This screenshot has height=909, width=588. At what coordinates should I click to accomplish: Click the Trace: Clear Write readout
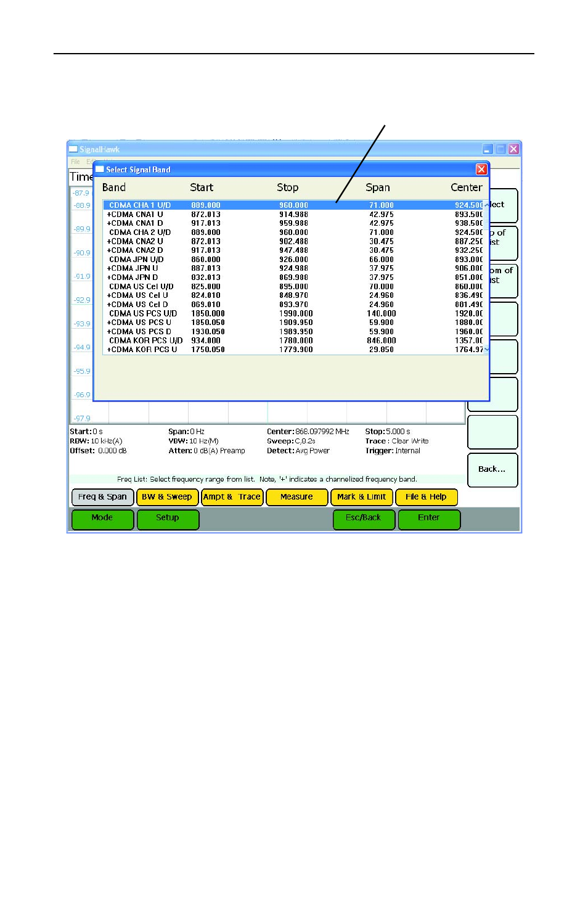point(397,442)
